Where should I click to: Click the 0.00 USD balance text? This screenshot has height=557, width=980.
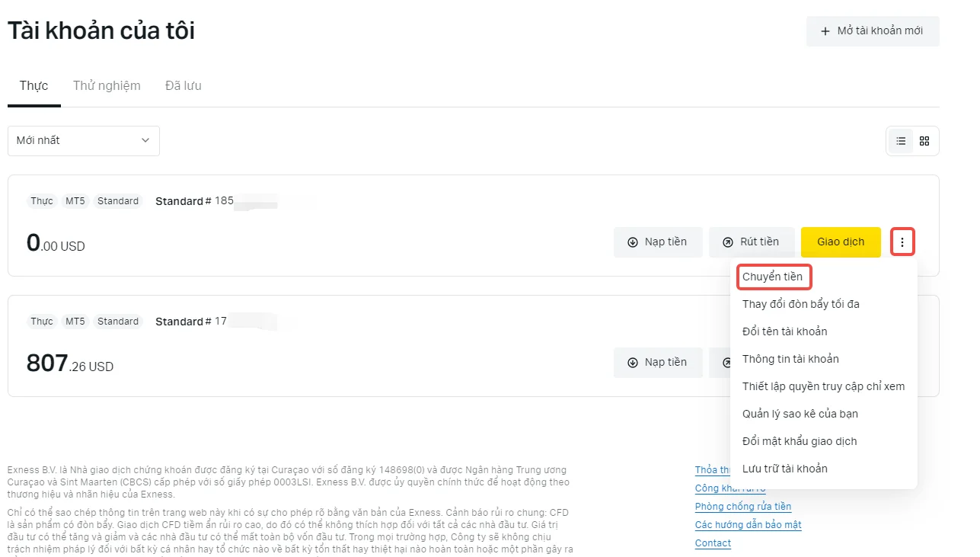coord(56,244)
